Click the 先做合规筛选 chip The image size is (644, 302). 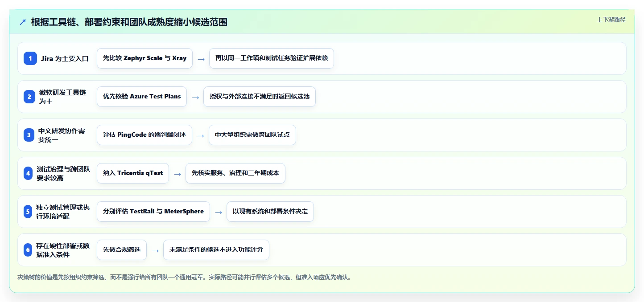pyautogui.click(x=122, y=250)
